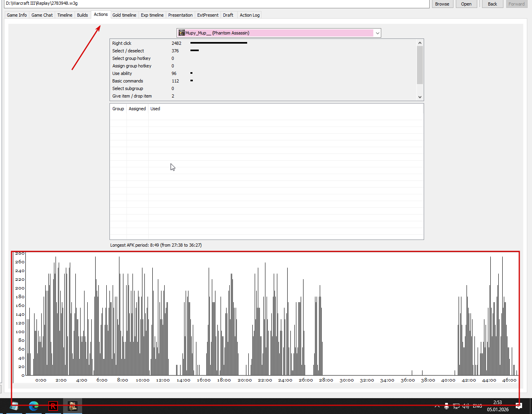
Task: Select the Use ability row
Action: point(263,73)
